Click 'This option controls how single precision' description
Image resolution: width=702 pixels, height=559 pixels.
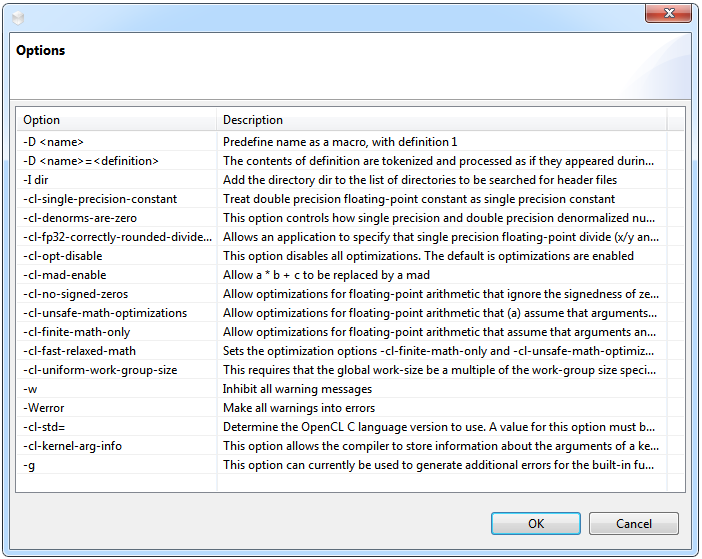pyautogui.click(x=439, y=218)
